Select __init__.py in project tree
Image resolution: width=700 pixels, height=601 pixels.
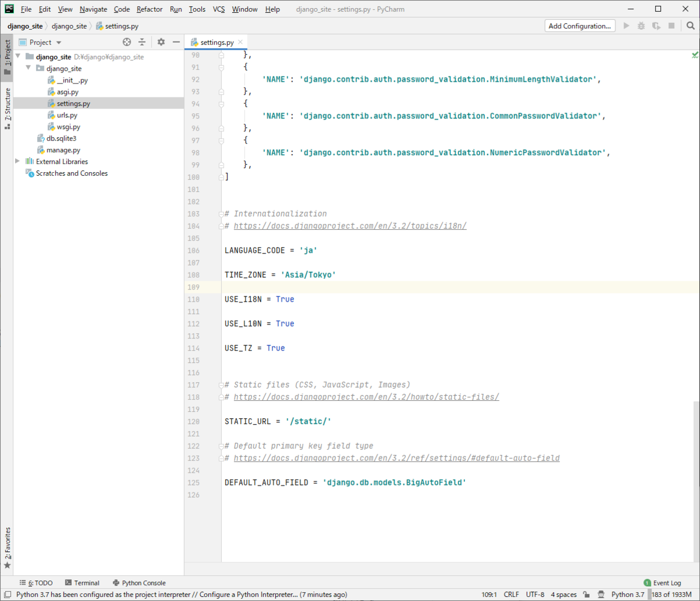pos(72,81)
